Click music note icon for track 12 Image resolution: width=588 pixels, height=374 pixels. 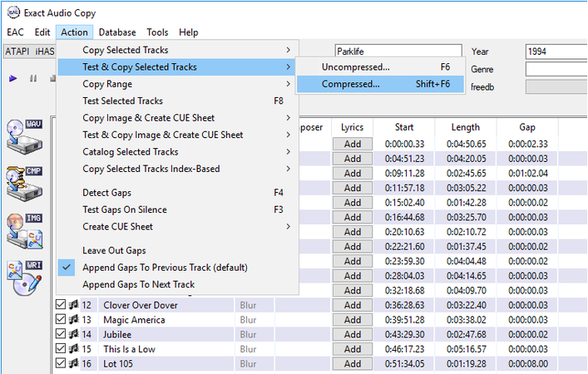[x=74, y=305]
